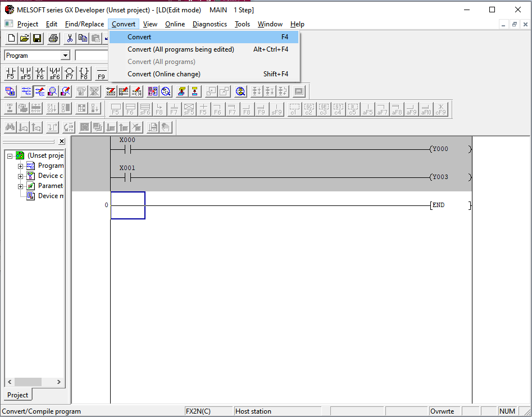Screen dimensions: 532x417
Task: Click the empty field beside Program dropdown
Action: [92, 55]
